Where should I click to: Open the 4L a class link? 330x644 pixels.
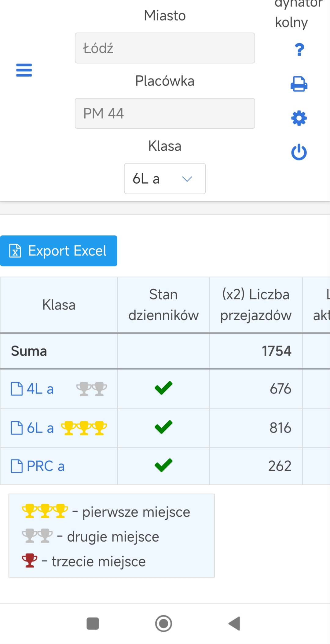click(x=40, y=389)
